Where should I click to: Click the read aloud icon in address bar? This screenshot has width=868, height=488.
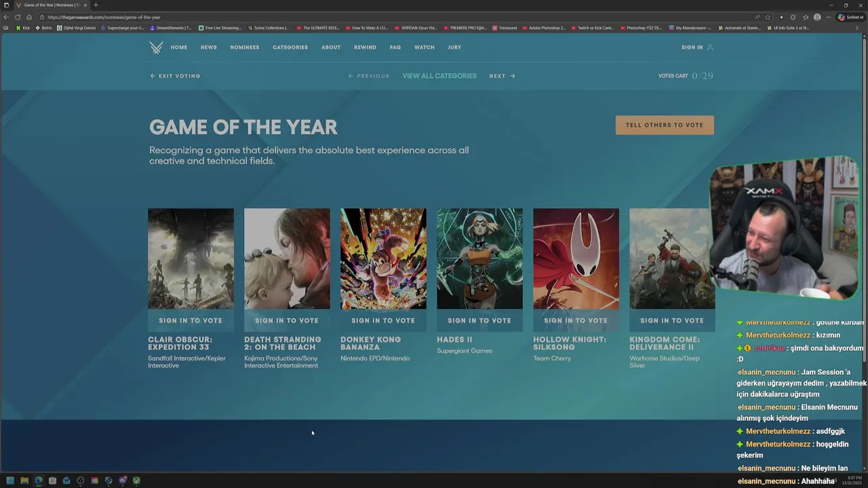[757, 17]
